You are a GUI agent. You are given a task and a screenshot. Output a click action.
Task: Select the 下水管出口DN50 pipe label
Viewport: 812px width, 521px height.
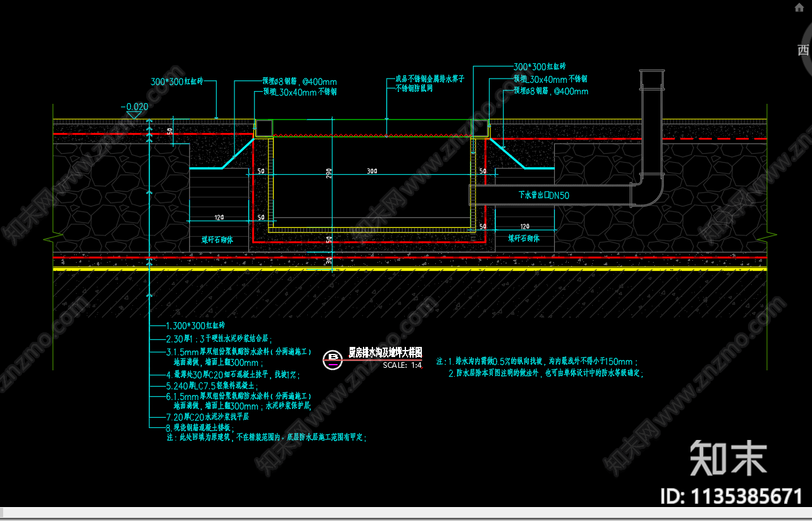click(x=543, y=196)
